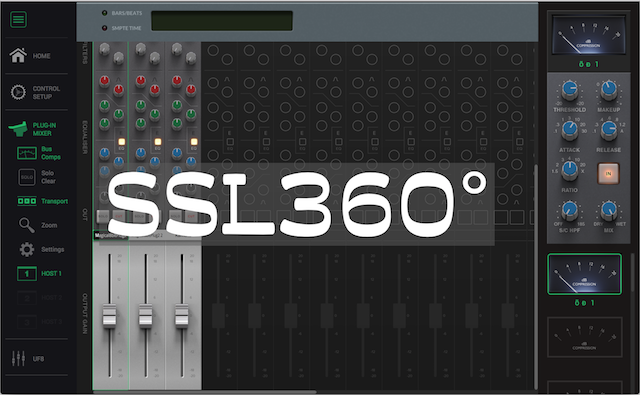The height and width of the screenshot is (395, 640).
Task: Choose the SMPTE TIME format
Action: (x=122, y=28)
